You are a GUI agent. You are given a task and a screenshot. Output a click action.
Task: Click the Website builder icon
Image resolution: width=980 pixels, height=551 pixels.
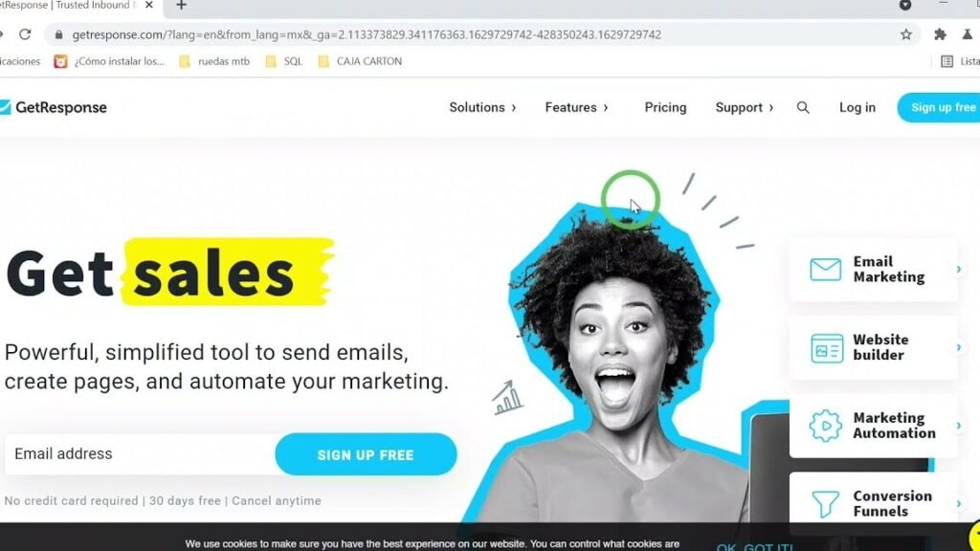coord(827,348)
